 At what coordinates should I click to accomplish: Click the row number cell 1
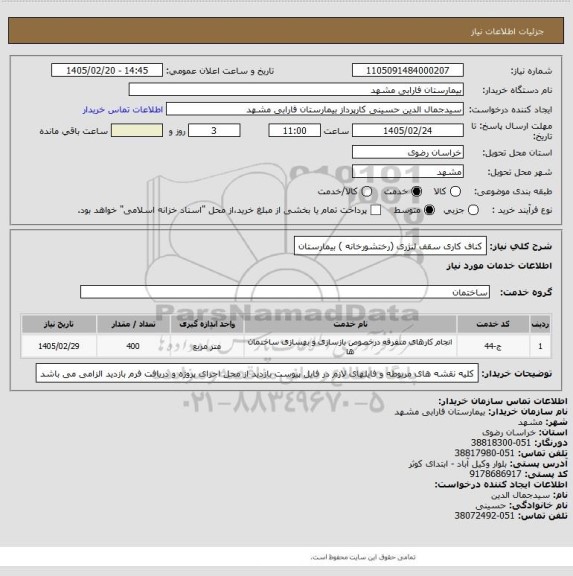click(x=540, y=346)
